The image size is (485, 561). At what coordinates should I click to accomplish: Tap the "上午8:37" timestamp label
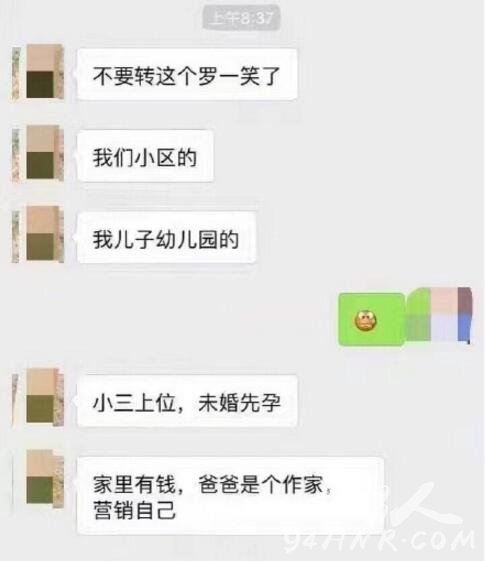pos(241,18)
